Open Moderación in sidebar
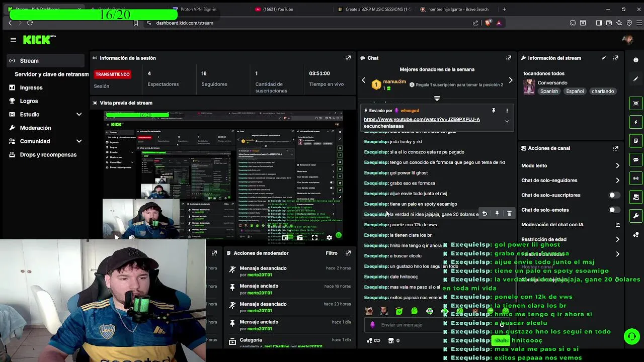Screen dimensions: 644x362 [x=45, y=128]
